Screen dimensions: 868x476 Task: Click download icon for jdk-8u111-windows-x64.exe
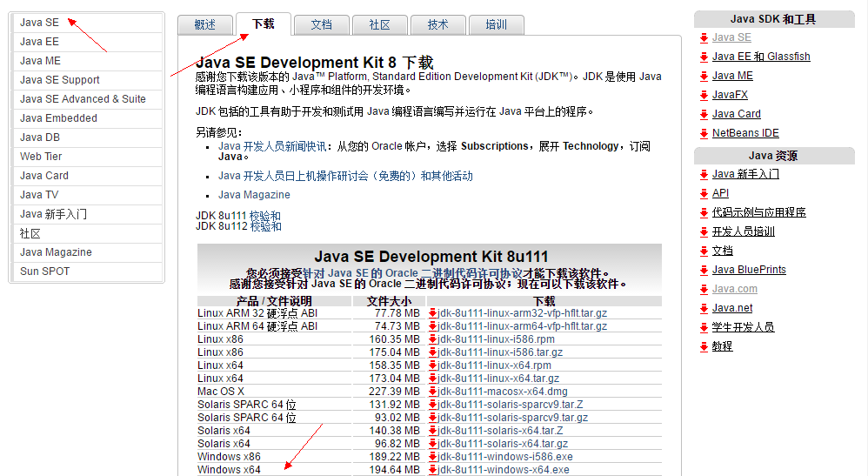[x=432, y=470]
